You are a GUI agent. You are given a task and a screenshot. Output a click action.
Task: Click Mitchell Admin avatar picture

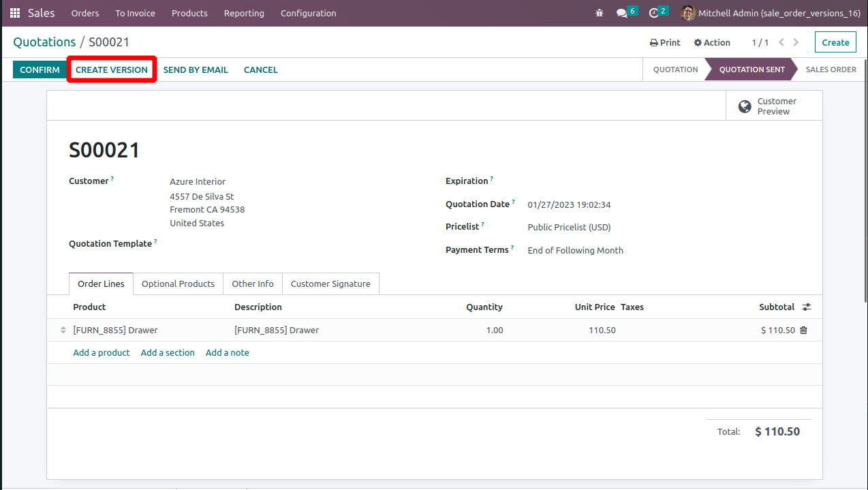(x=687, y=13)
